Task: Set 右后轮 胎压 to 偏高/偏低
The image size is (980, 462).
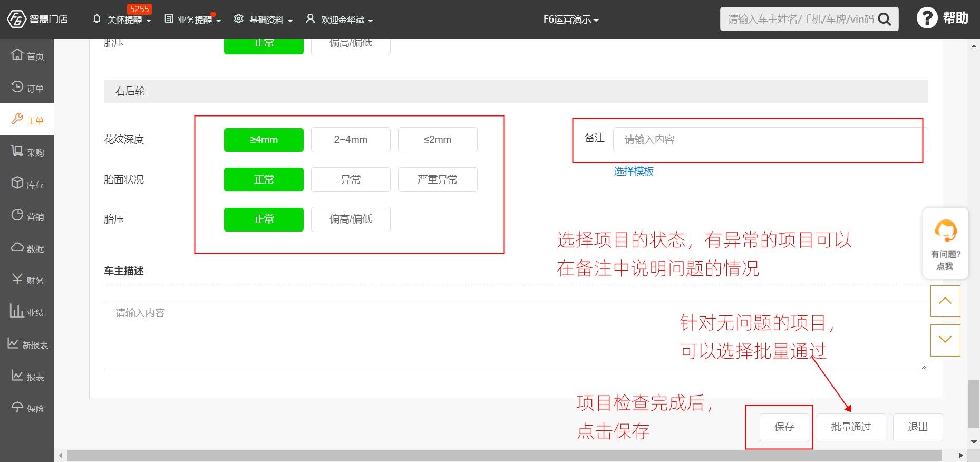Action: (x=351, y=219)
